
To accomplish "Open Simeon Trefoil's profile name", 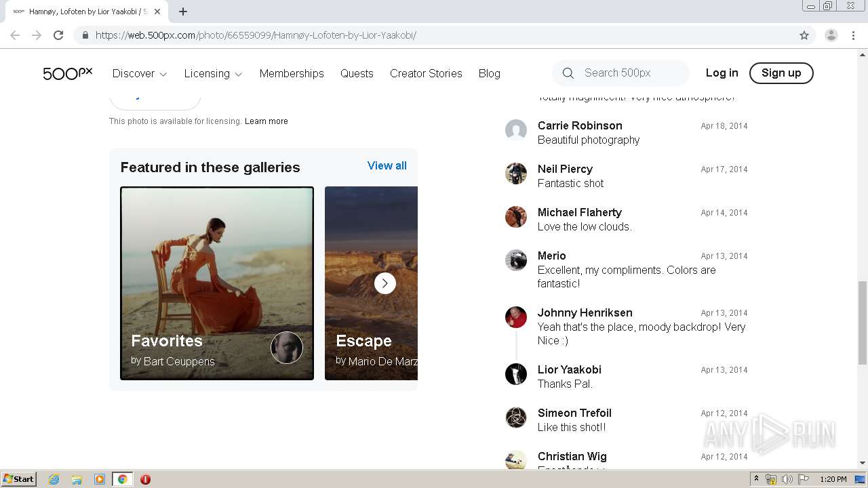I will coord(574,413).
